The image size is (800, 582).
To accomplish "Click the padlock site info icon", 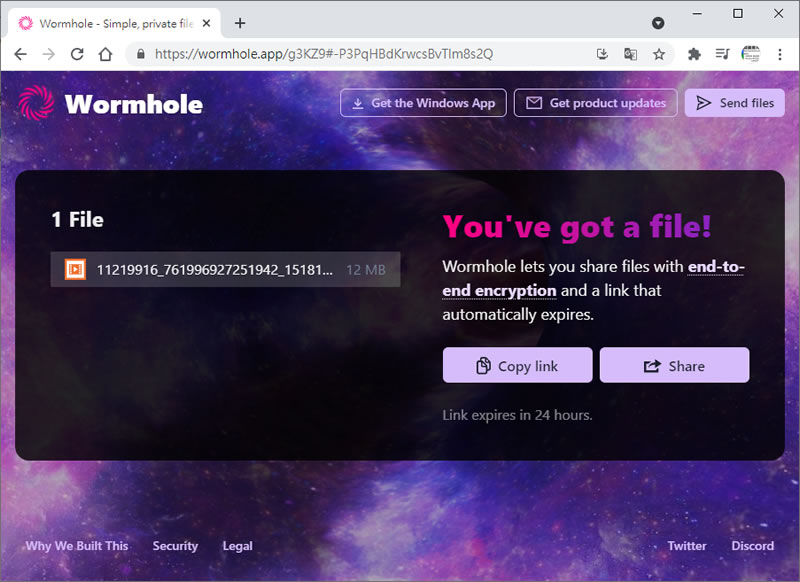I will pyautogui.click(x=141, y=54).
